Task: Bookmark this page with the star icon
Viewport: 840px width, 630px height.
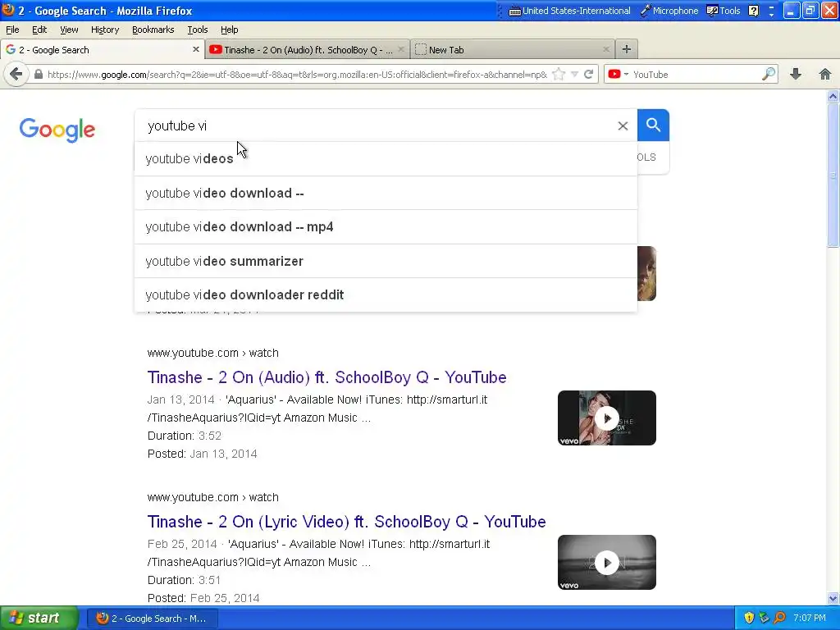Action: 559,75
